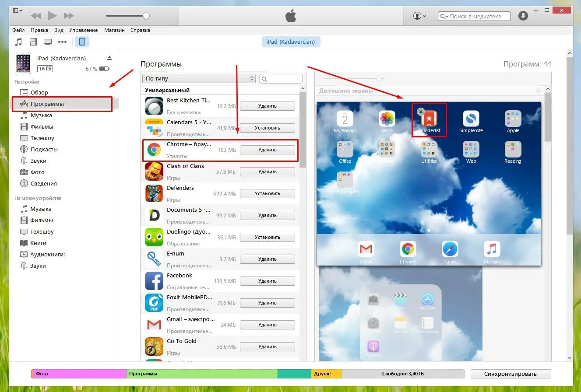Open the Файл menu
581x392 pixels.
click(x=18, y=30)
